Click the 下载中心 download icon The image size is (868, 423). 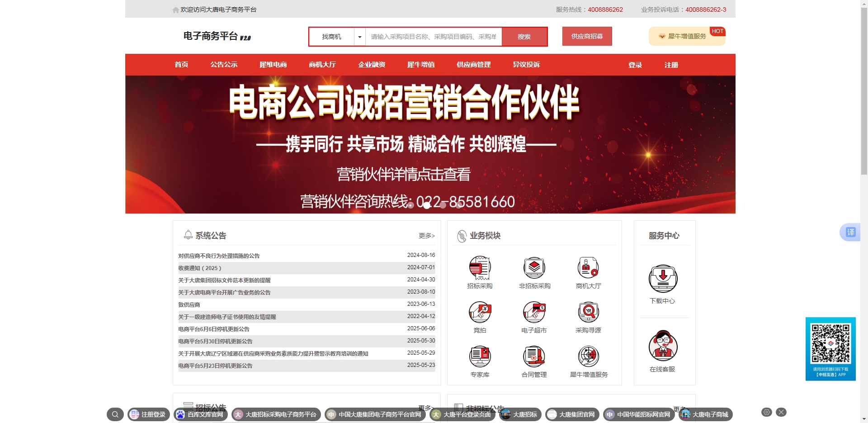(662, 279)
